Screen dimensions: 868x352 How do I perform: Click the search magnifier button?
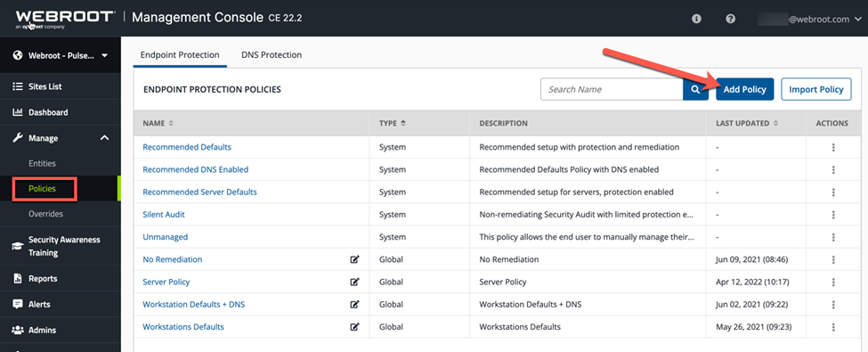(696, 89)
